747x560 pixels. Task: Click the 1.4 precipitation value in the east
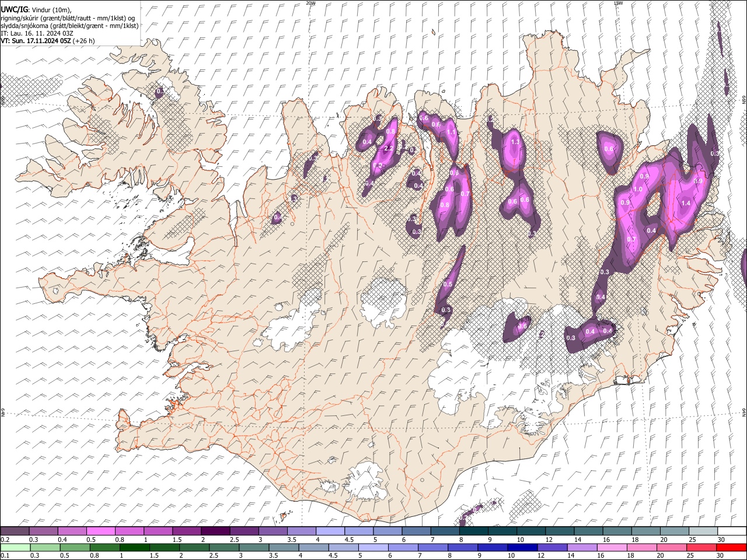click(x=686, y=203)
